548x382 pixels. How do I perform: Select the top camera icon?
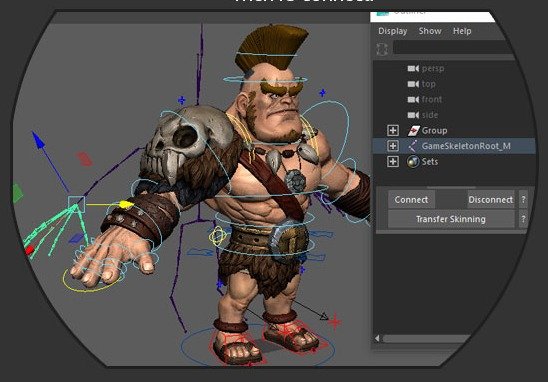click(413, 84)
